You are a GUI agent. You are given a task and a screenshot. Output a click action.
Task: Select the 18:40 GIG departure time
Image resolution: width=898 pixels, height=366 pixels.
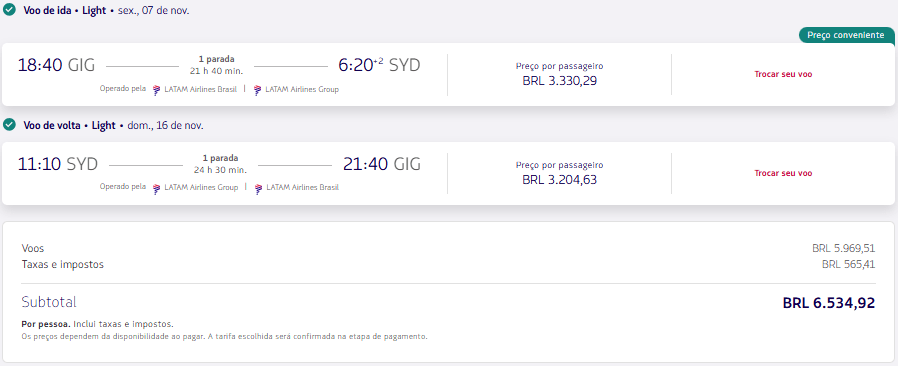point(56,65)
